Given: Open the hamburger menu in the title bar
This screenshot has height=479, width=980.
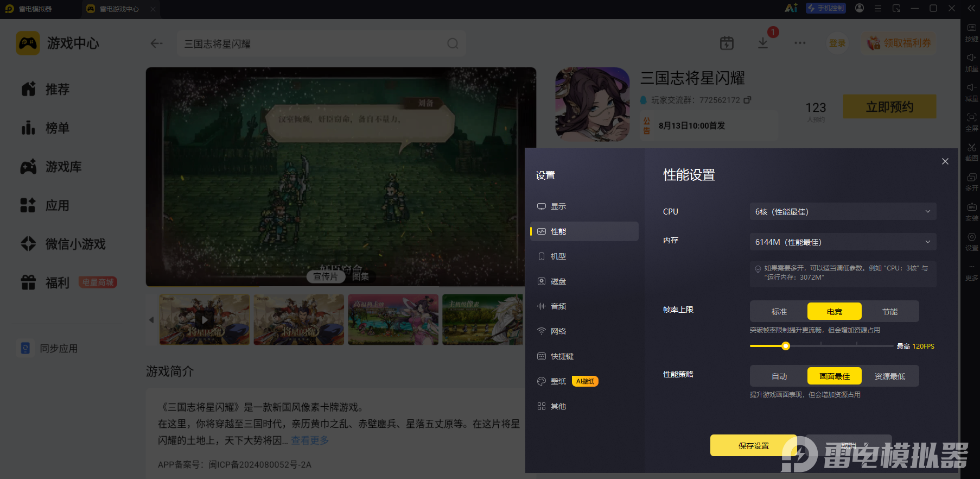Looking at the screenshot, I should 878,8.
